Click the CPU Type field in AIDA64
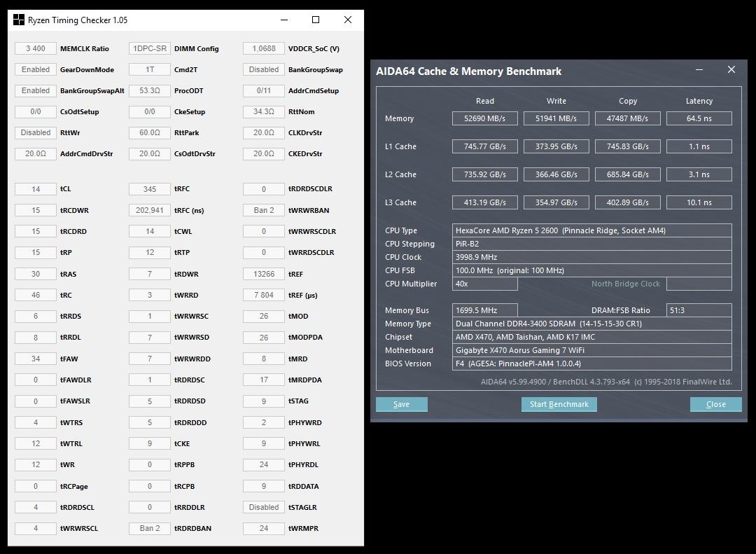 tap(592, 230)
